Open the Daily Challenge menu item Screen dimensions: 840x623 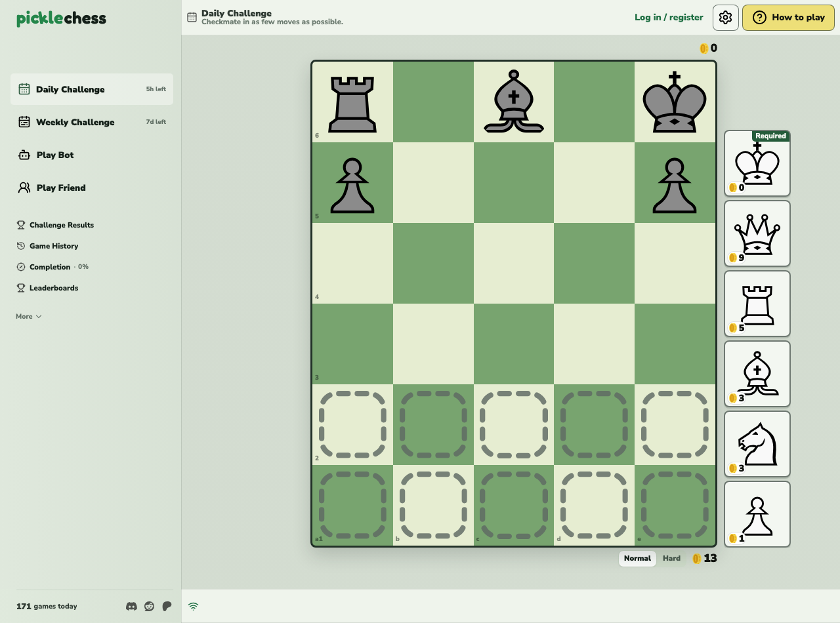pyautogui.click(x=92, y=89)
